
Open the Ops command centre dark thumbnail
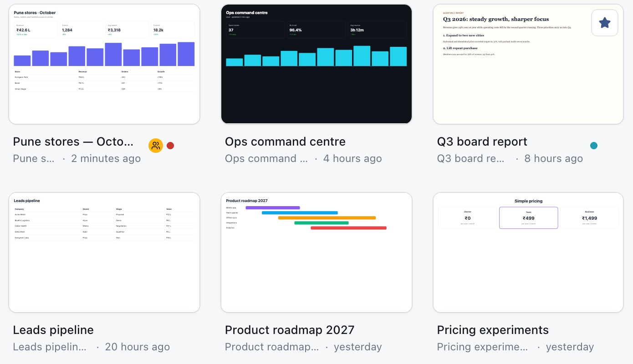pyautogui.click(x=316, y=64)
